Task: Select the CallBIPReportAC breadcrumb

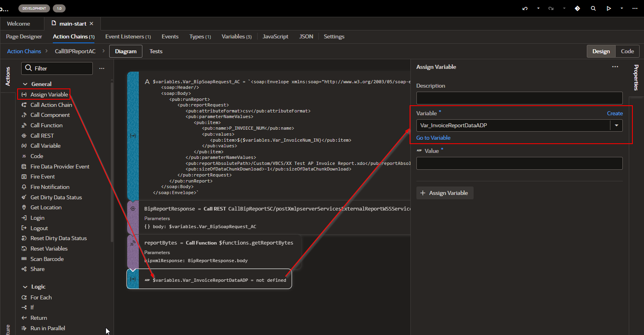Action: (75, 51)
